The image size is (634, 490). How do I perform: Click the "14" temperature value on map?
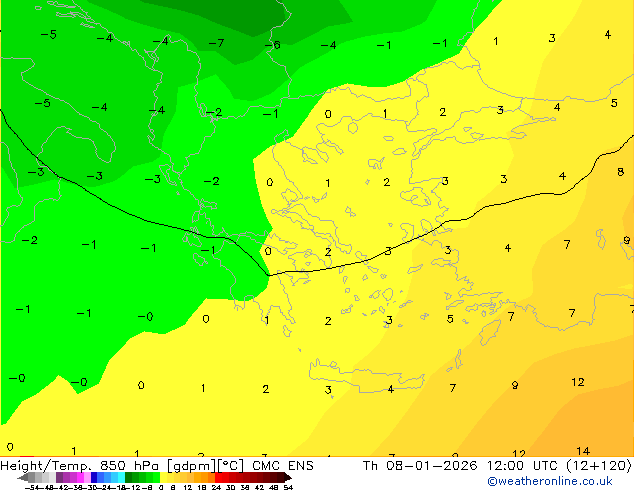pos(583,451)
